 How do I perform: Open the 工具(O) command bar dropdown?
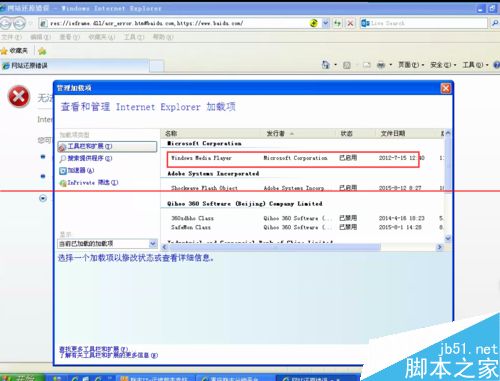click(x=475, y=65)
